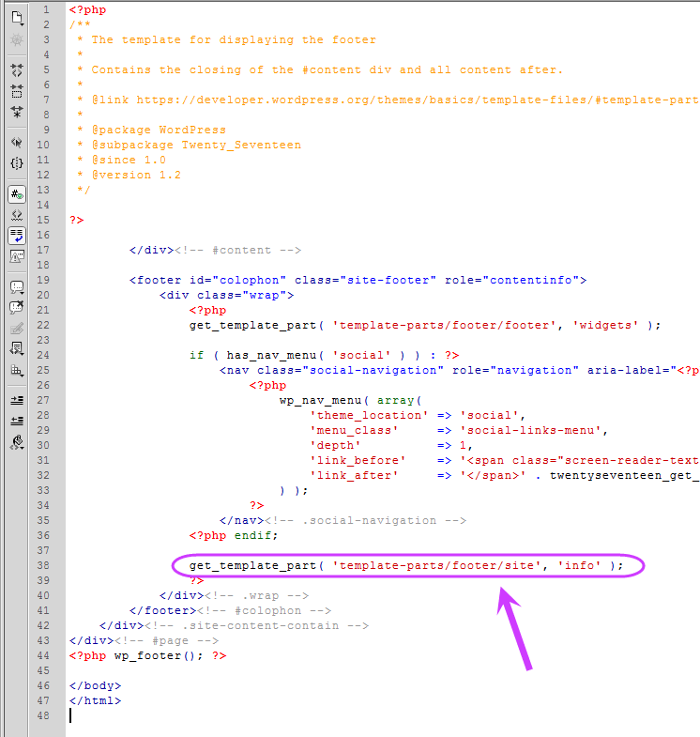Viewport: 700px width, 737px height.
Task: Click the Collapse Full Tag icon
Action: coord(17,70)
